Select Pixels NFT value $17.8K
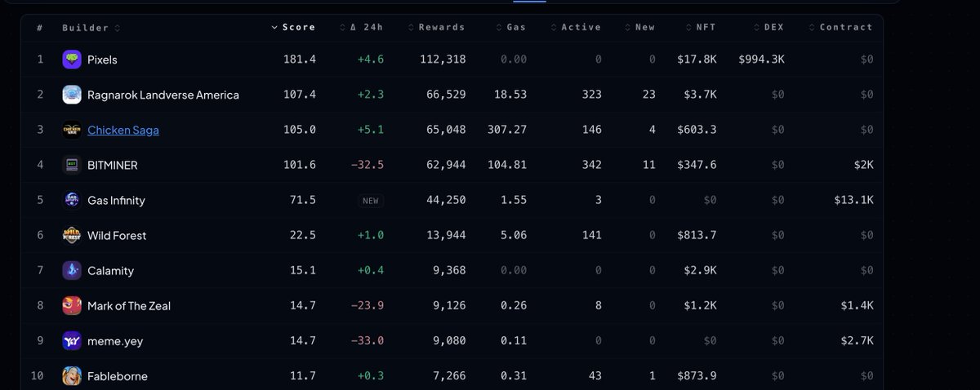Viewport: 980px width, 390px height. [697, 60]
